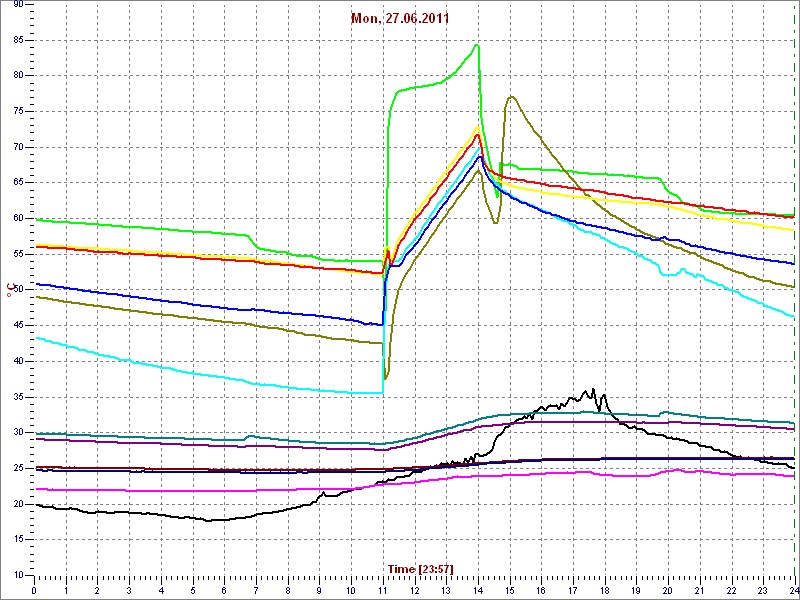This screenshot has width=800, height=600.
Task: Select the 35 tick label on temperature axis
Action: [x=17, y=397]
